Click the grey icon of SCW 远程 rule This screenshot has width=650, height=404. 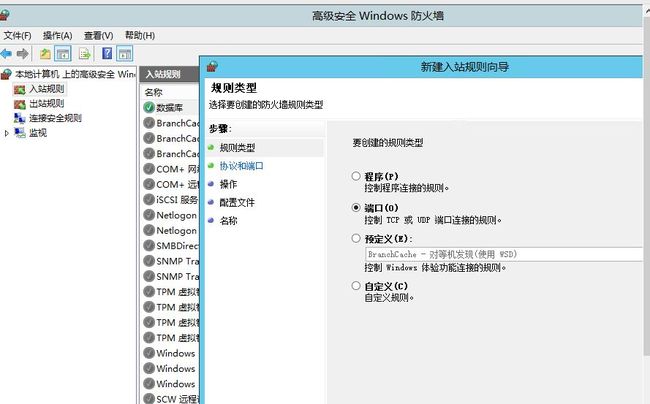pos(149,399)
